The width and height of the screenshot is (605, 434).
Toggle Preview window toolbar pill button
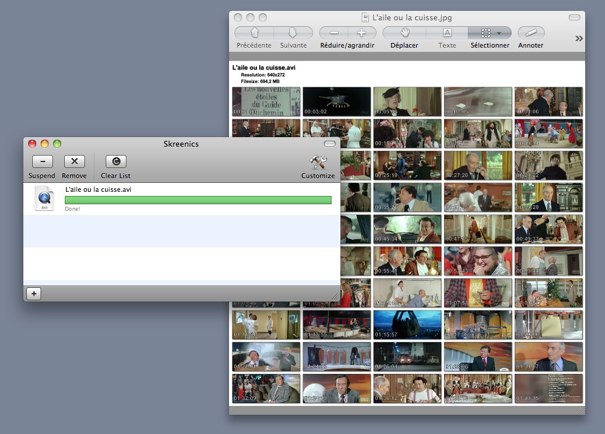tap(574, 17)
